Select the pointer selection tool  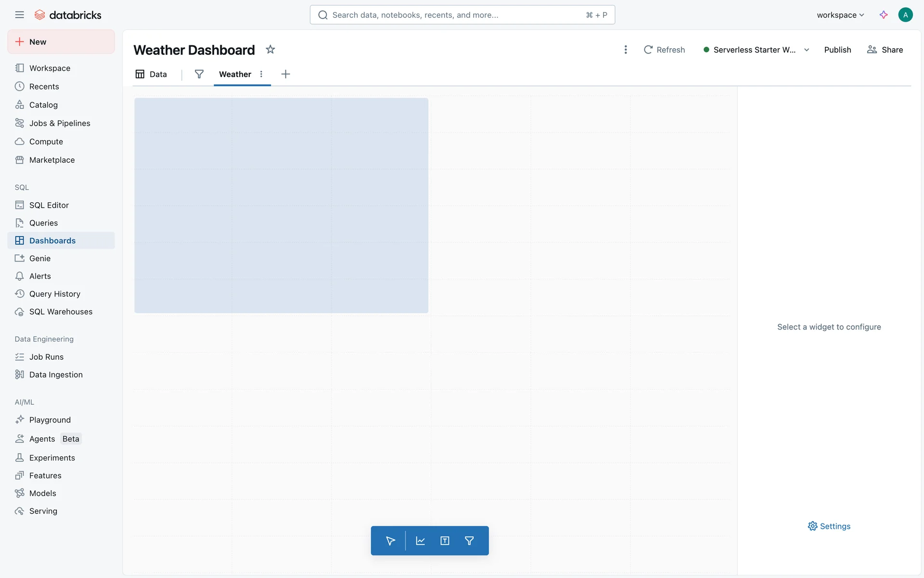coord(390,540)
